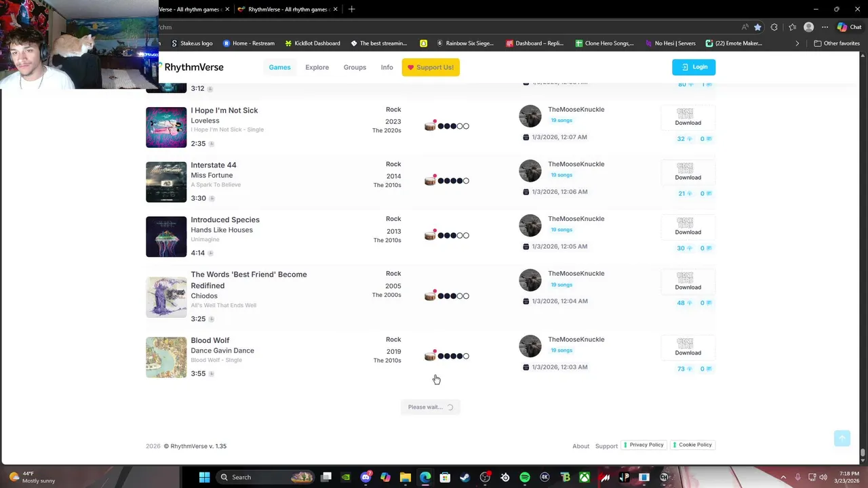Viewport: 868px width, 488px height.
Task: Click the drums difficulty icon for Introduced Species
Action: click(x=430, y=235)
